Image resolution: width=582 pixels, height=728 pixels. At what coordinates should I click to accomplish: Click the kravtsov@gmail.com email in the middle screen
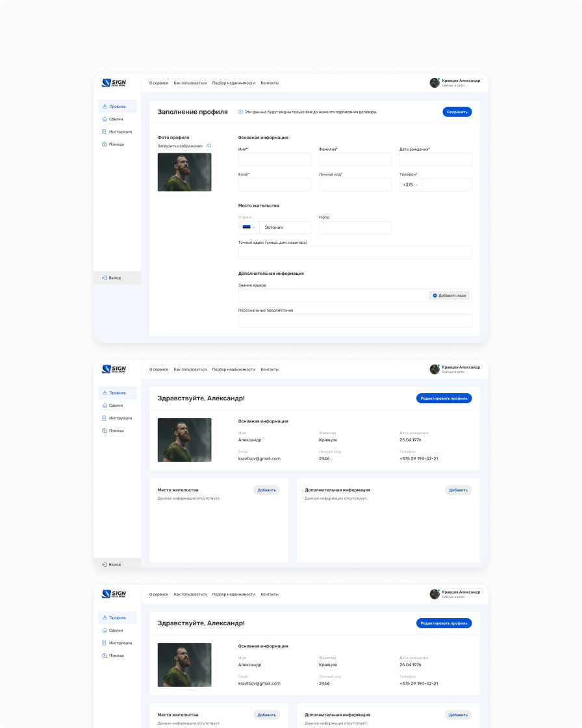[259, 459]
